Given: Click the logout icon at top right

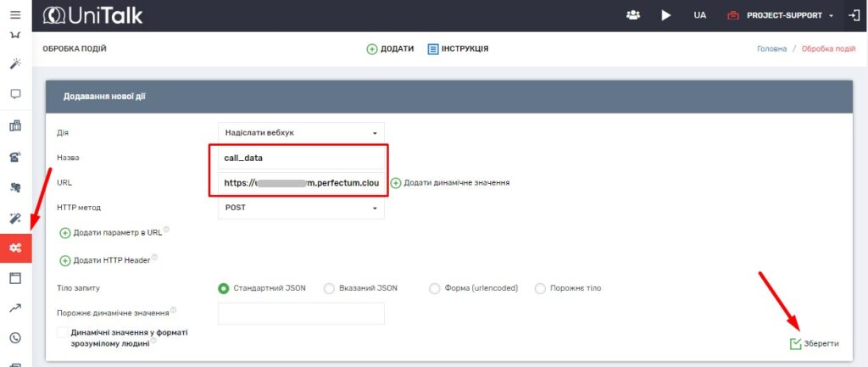Looking at the screenshot, I should tap(852, 15).
